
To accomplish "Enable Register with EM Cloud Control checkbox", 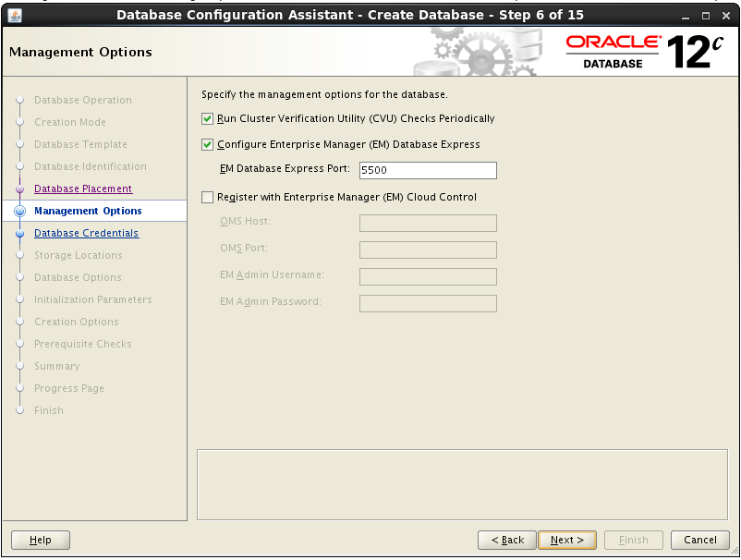I will click(207, 197).
